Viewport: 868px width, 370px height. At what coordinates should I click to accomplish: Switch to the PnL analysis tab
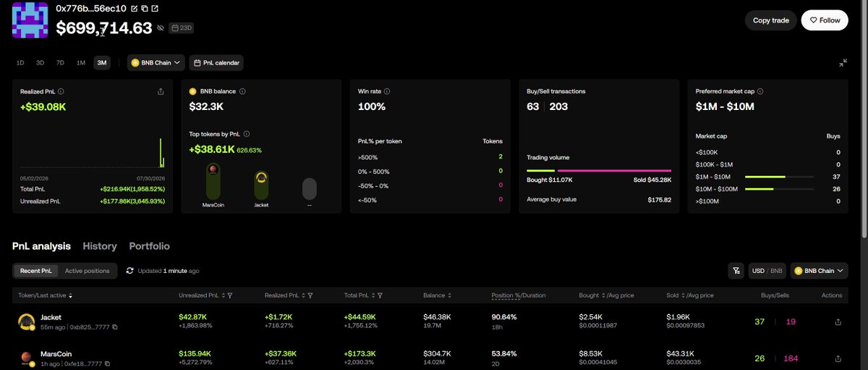coord(42,246)
